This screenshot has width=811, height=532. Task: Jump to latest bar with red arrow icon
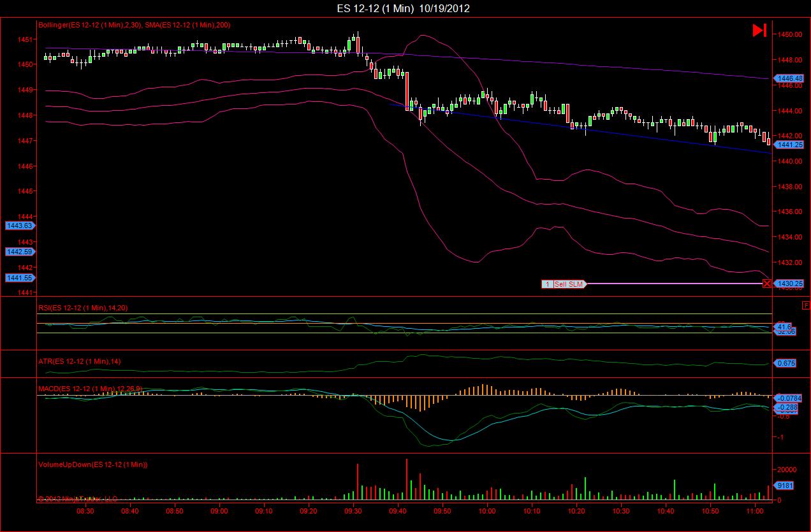[x=759, y=30]
